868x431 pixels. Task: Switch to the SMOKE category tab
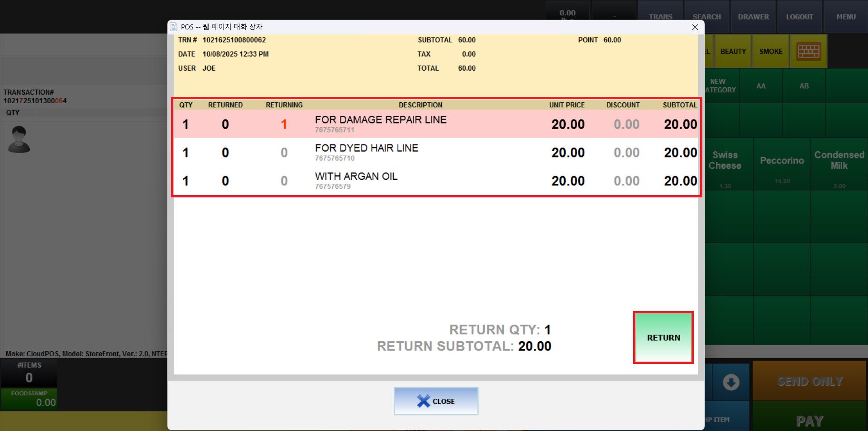[x=771, y=52]
